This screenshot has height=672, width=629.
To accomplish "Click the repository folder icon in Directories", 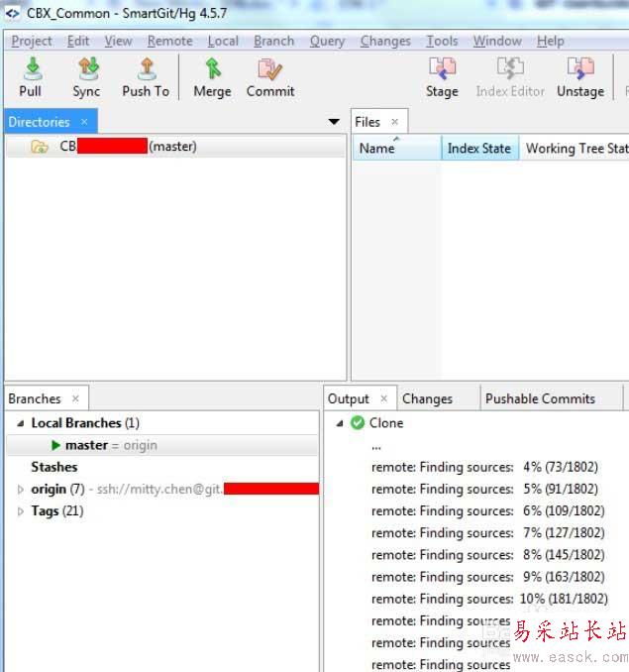I will tap(40, 147).
